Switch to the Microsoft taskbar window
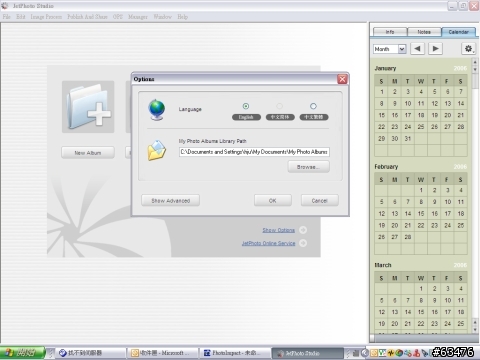 click(x=162, y=353)
